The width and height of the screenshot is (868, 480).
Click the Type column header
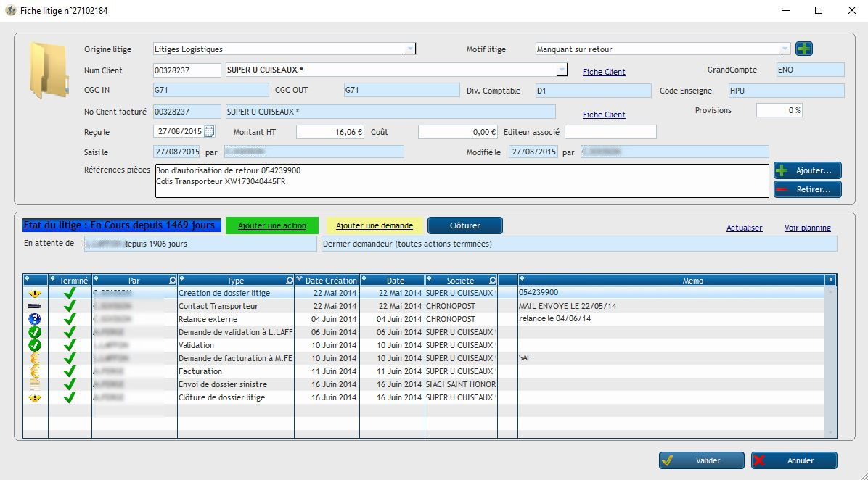point(236,281)
